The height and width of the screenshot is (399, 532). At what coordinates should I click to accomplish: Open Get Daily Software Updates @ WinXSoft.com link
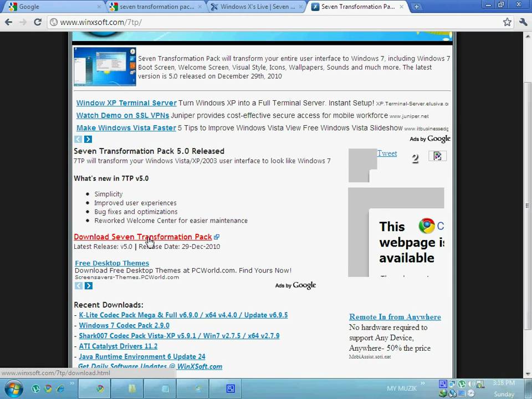150,366
